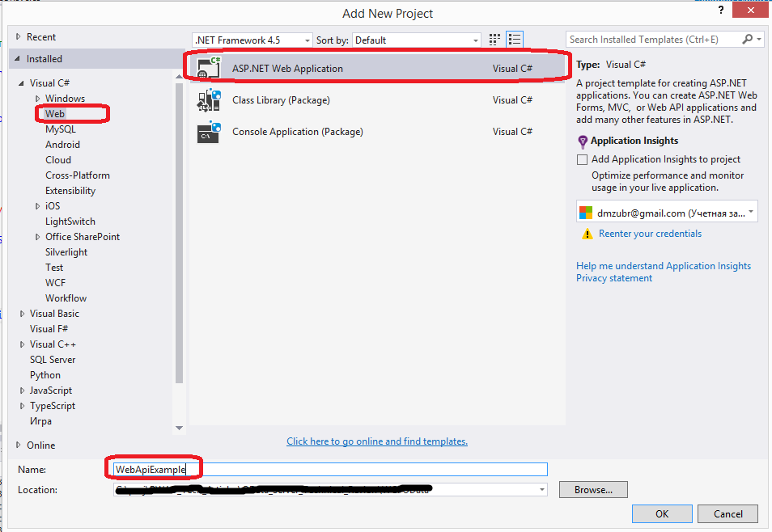Enable Add Application Insights to project
Screen dimensions: 772x532
(582, 159)
